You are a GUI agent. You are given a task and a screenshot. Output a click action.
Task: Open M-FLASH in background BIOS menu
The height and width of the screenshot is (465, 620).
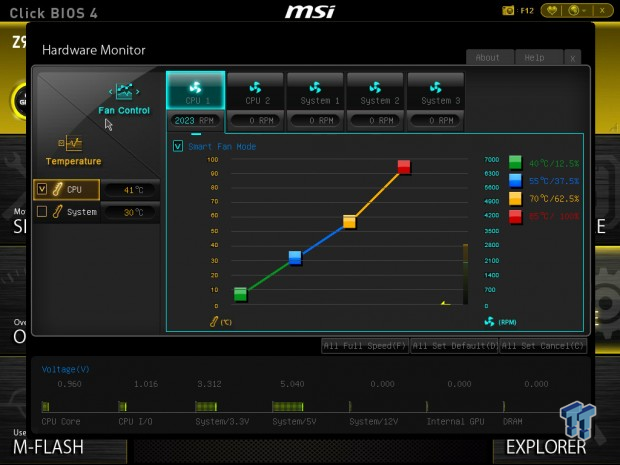pyautogui.click(x=48, y=447)
